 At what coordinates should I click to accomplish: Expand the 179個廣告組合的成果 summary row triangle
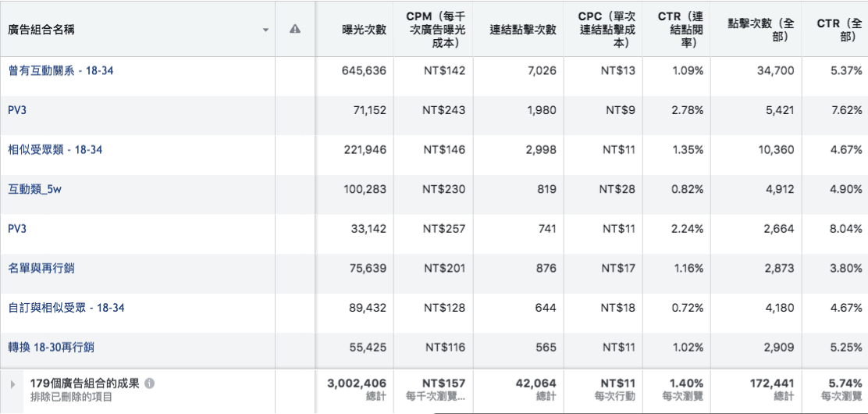click(x=12, y=384)
